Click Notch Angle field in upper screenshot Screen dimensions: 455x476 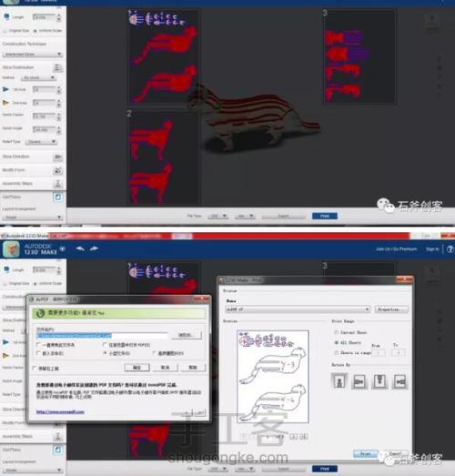[x=44, y=129]
